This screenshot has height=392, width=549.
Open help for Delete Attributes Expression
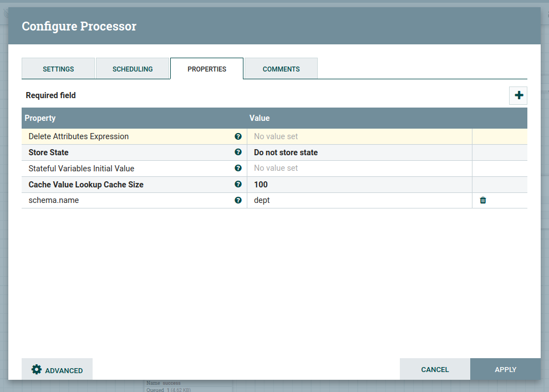click(x=238, y=136)
